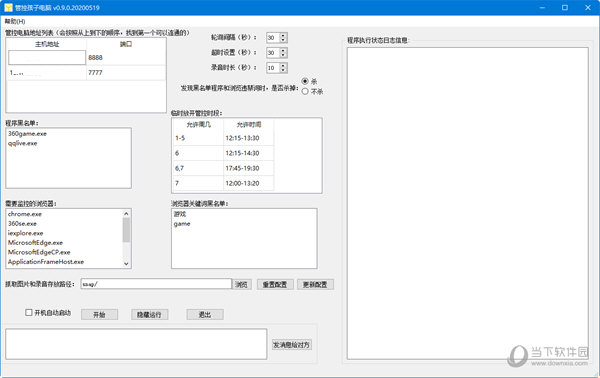This screenshot has height=378, width=600.
Task: Increase the 超时设置 value with up arrow
Action: coord(283,51)
